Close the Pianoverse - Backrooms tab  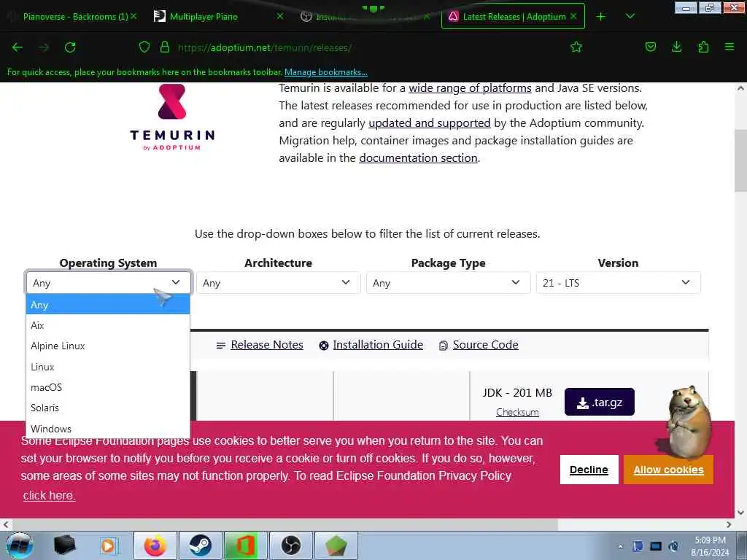134,16
